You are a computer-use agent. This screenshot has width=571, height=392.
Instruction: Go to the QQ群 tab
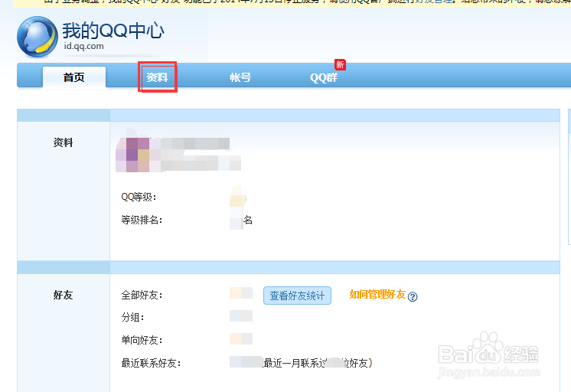pyautogui.click(x=323, y=77)
